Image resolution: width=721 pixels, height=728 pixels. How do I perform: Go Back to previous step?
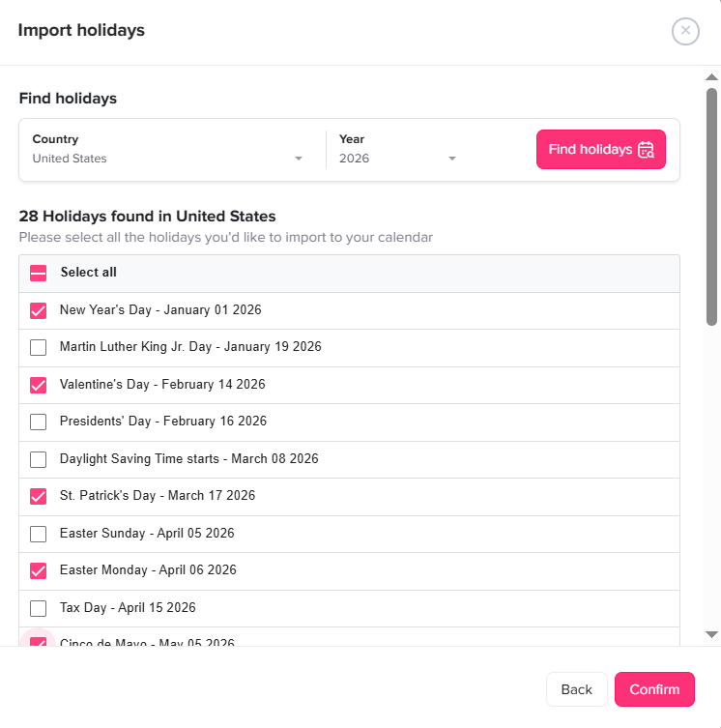(x=576, y=689)
